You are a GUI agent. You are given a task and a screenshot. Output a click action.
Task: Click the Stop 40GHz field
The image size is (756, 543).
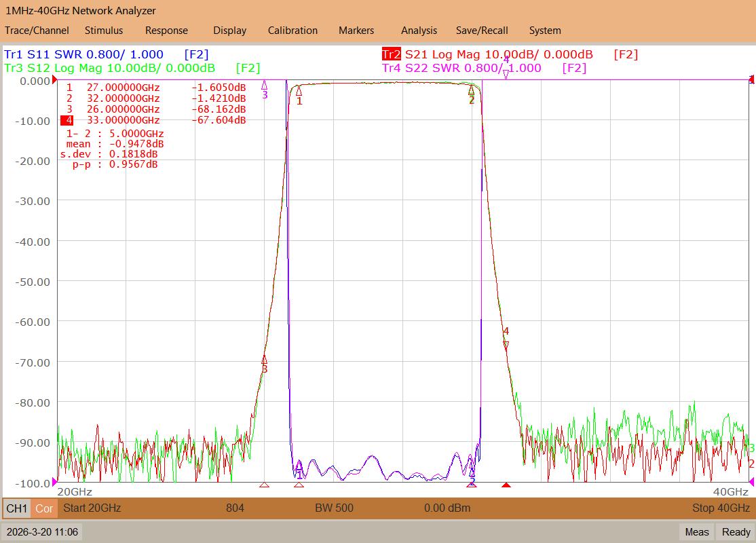coord(721,508)
